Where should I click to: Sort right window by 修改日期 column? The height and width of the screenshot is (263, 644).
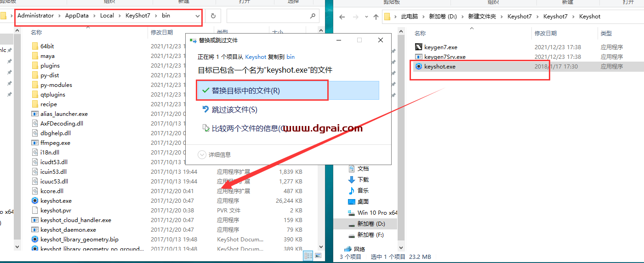546,33
